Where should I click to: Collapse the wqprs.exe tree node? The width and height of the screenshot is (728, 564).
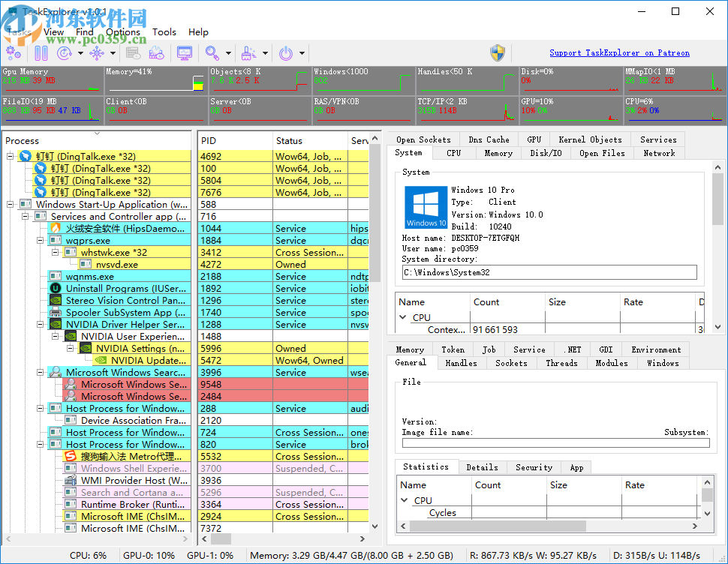click(x=41, y=241)
